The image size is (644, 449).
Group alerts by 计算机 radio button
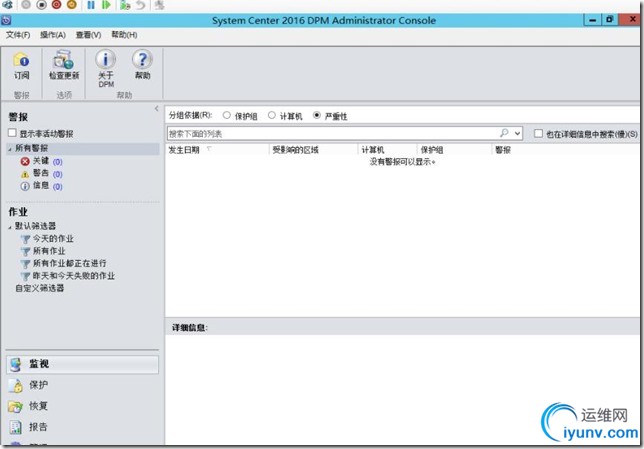(271, 115)
